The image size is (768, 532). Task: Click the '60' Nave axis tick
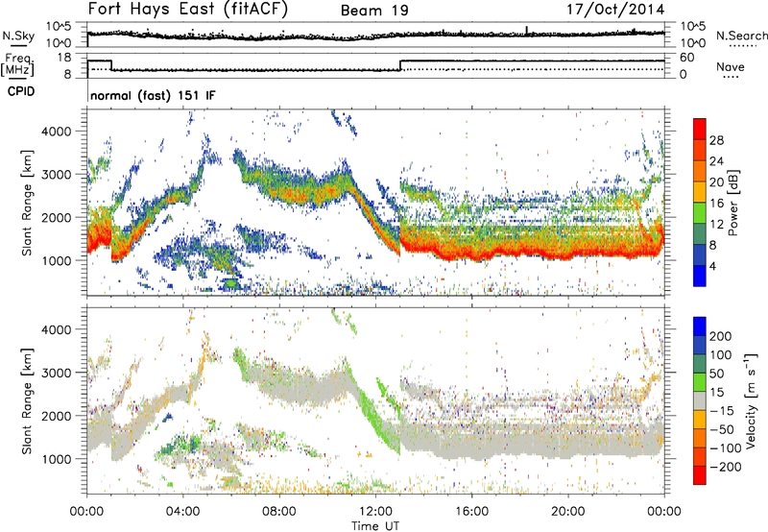point(687,58)
